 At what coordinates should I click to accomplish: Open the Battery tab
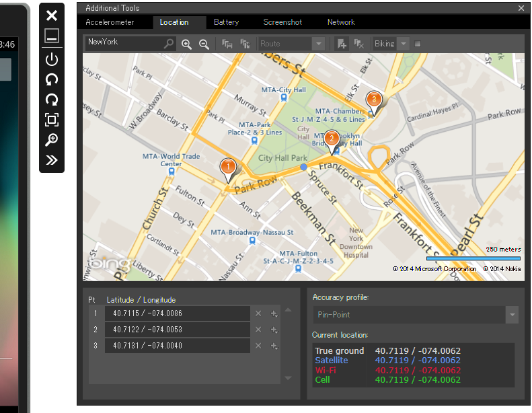point(226,22)
